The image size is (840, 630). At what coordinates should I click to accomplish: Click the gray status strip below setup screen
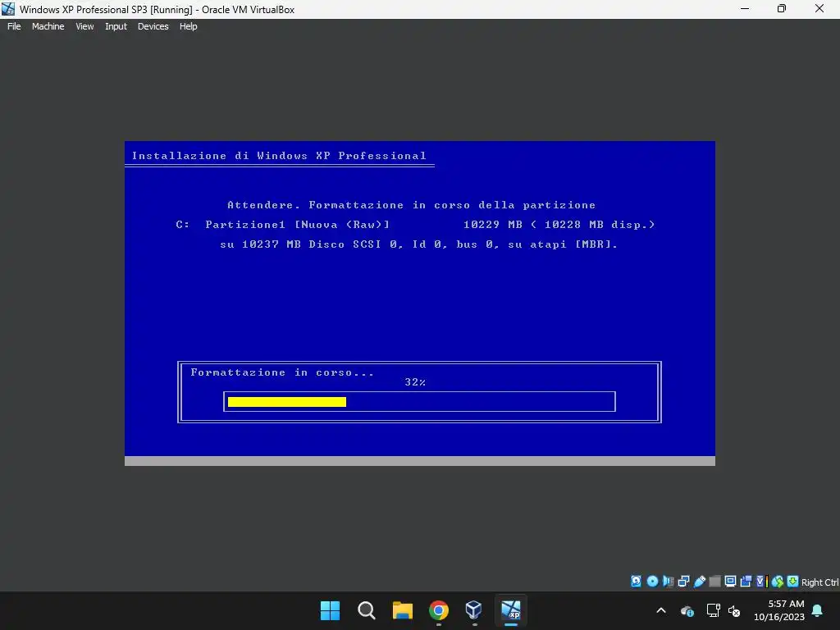[x=420, y=461]
